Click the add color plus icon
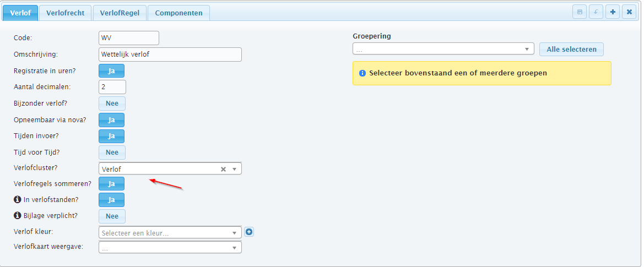This screenshot has height=267, width=644. 249,232
